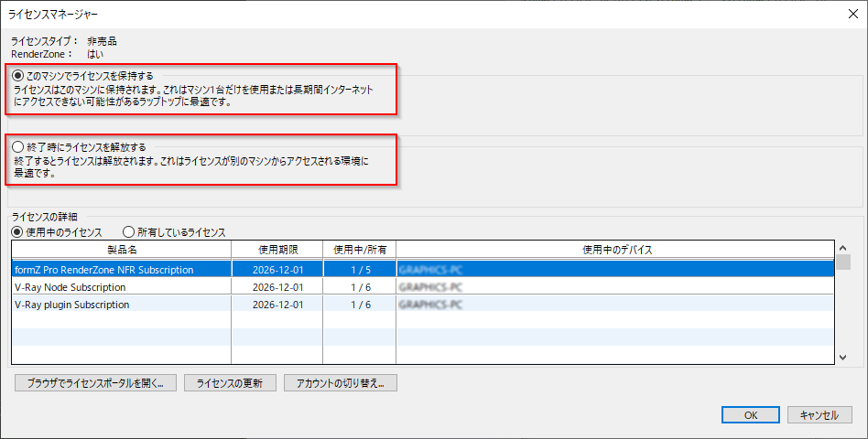Switch to the 所有しているライセンス radio option
Image resolution: width=868 pixels, height=439 pixels.
(x=128, y=232)
